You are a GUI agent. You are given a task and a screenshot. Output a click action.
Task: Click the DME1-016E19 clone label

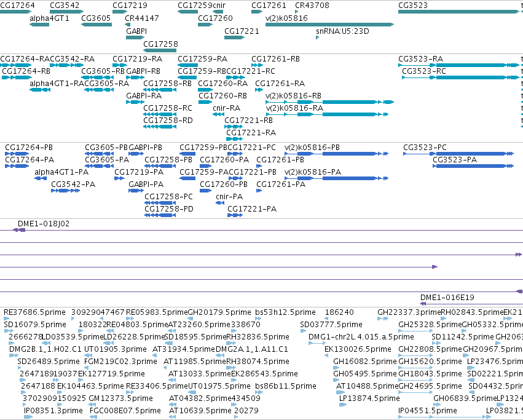(x=447, y=298)
